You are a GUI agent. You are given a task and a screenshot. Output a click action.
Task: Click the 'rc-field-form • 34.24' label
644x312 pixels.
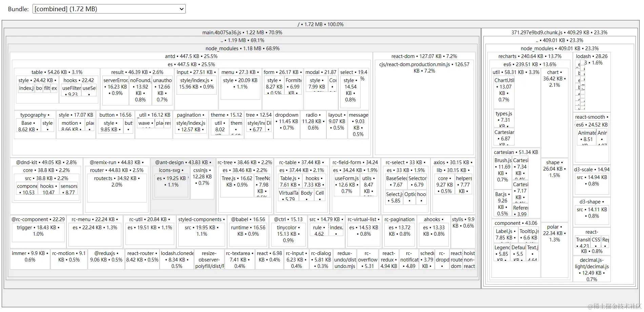(x=355, y=162)
